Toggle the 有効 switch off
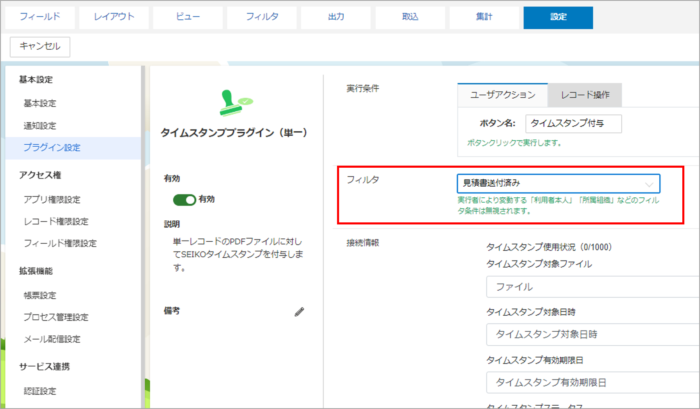Screen dimensions: 700x409 tap(184, 200)
